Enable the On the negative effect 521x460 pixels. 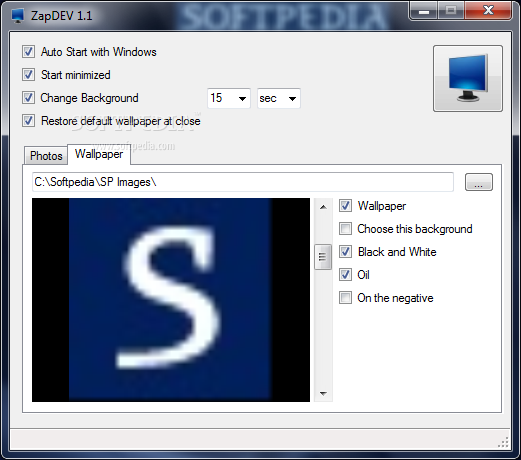click(345, 298)
